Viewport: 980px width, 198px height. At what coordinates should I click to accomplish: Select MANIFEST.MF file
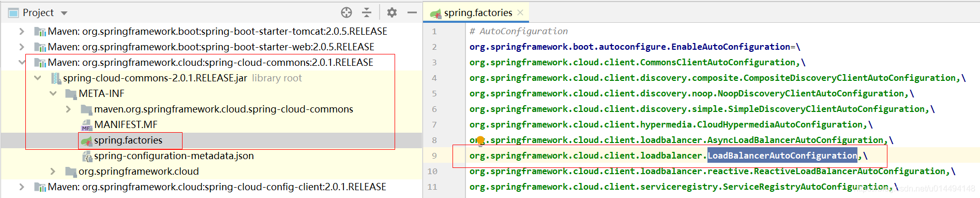[126, 125]
